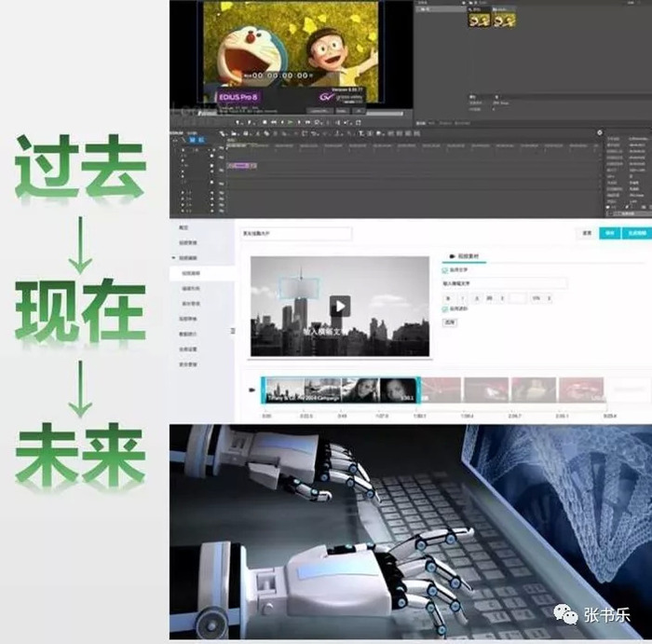652x644 pixels.
Task: Click the square stop icon in EDIUS transport controls
Action: click(265, 122)
